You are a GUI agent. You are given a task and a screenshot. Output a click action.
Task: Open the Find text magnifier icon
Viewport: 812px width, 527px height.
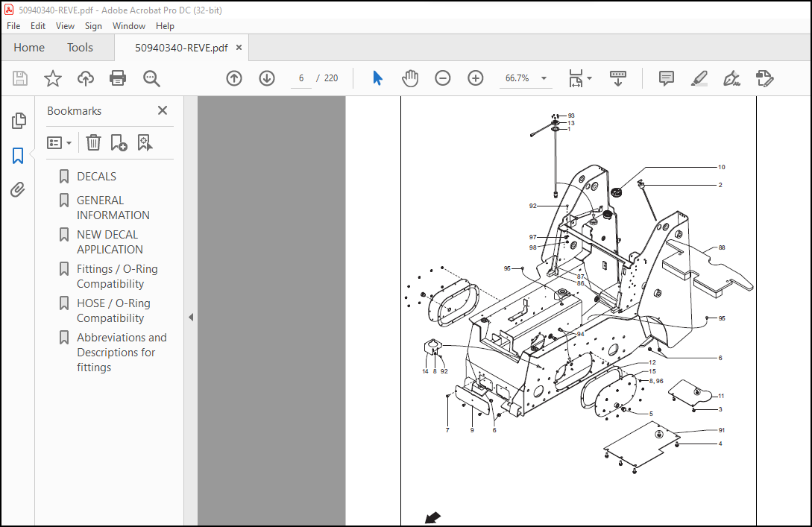click(151, 79)
